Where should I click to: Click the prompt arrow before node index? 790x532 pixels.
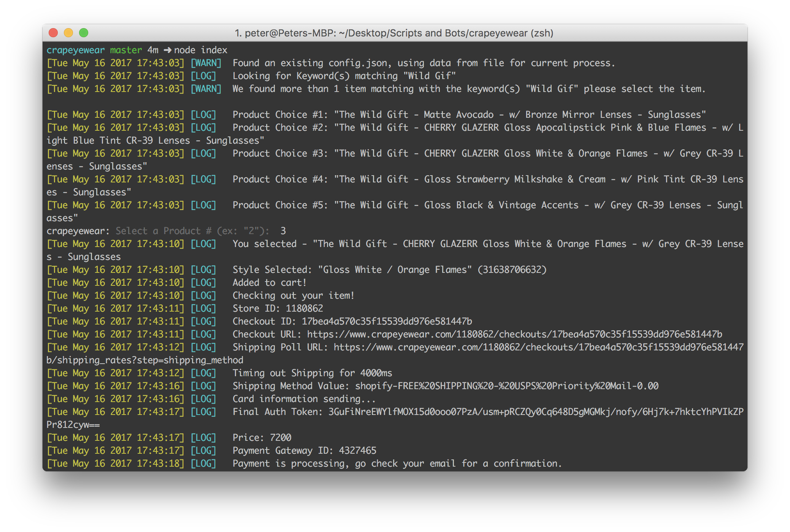pos(167,50)
